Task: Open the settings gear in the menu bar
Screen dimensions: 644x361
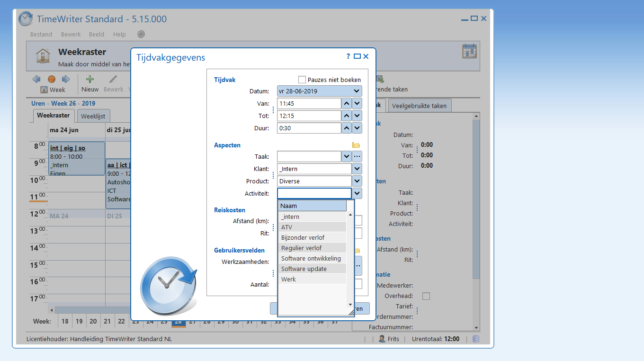Action: 141,34
